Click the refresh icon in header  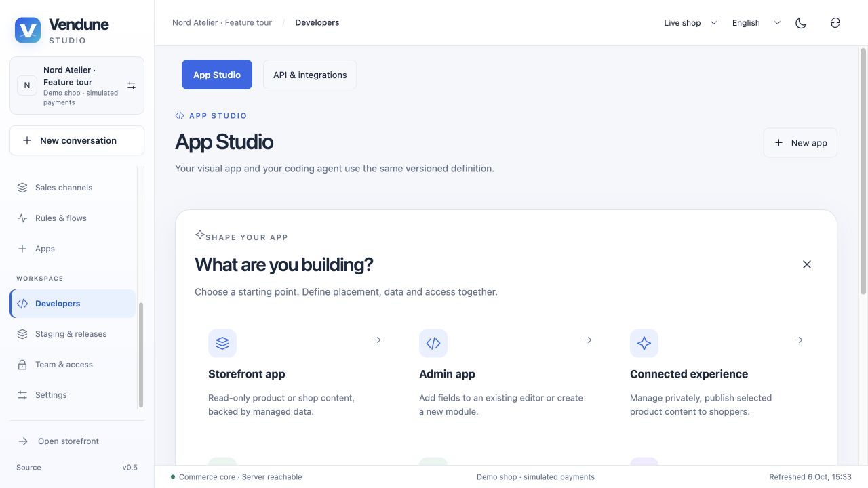[835, 23]
